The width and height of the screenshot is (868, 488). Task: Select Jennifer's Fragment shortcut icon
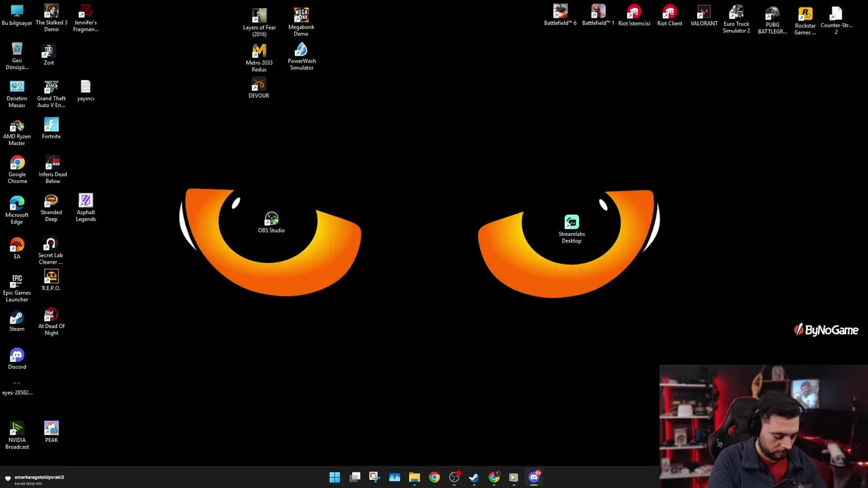(x=85, y=18)
